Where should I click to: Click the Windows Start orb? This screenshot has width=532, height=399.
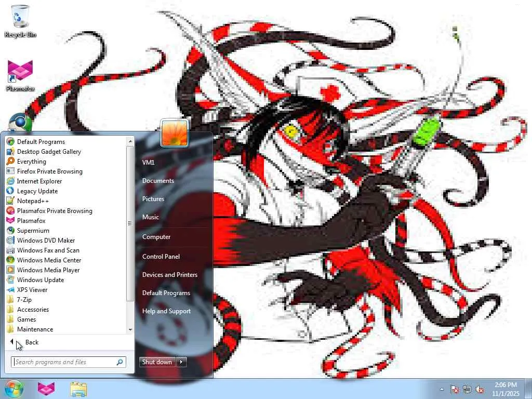tap(13, 389)
